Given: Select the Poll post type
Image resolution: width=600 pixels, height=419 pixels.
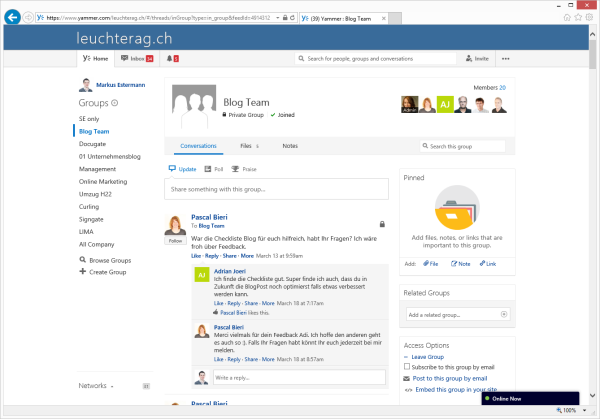Looking at the screenshot, I should (x=214, y=169).
